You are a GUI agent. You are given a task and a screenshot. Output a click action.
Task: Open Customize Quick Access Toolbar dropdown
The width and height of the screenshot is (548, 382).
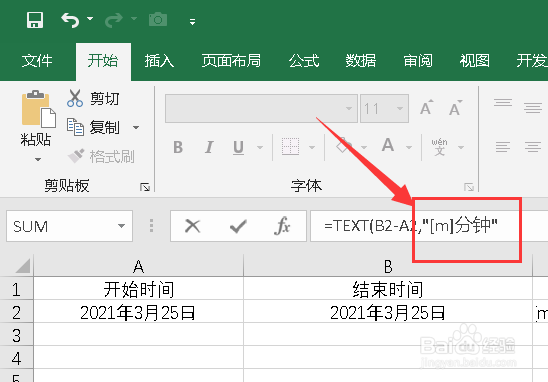pyautogui.click(x=192, y=22)
